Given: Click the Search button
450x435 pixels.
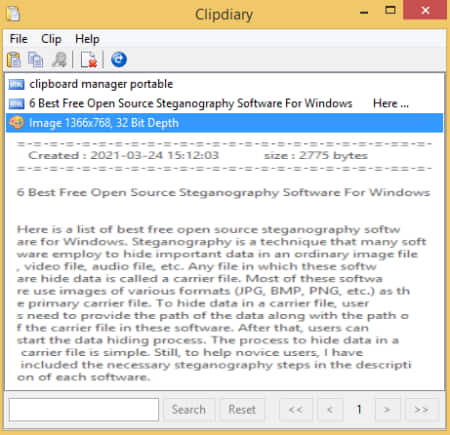Looking at the screenshot, I should (x=189, y=409).
